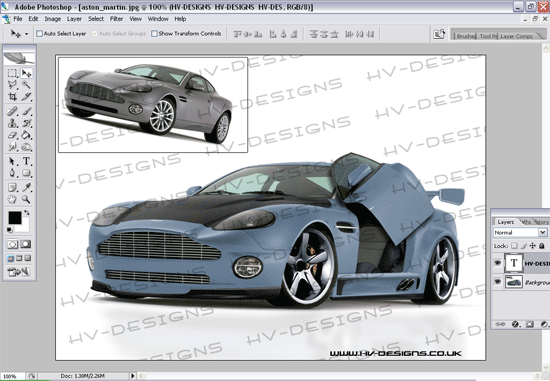Switch to Standard Screen Mode

(x=11, y=259)
